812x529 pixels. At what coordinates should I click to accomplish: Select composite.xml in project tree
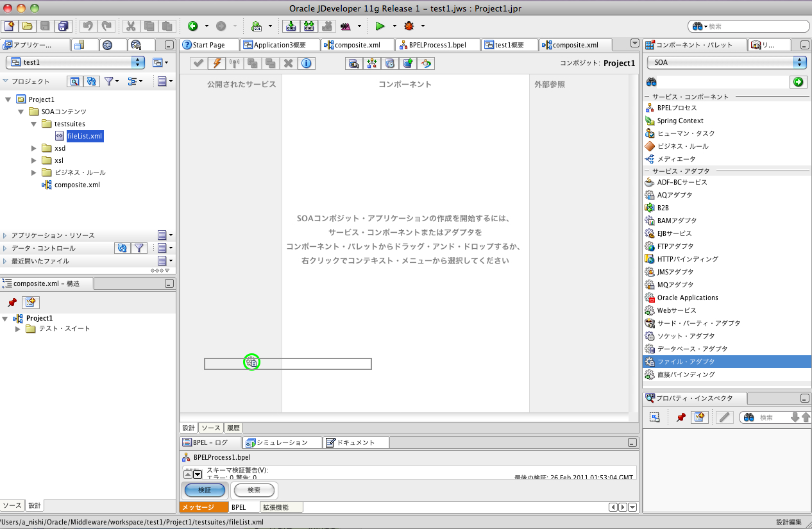coord(77,185)
